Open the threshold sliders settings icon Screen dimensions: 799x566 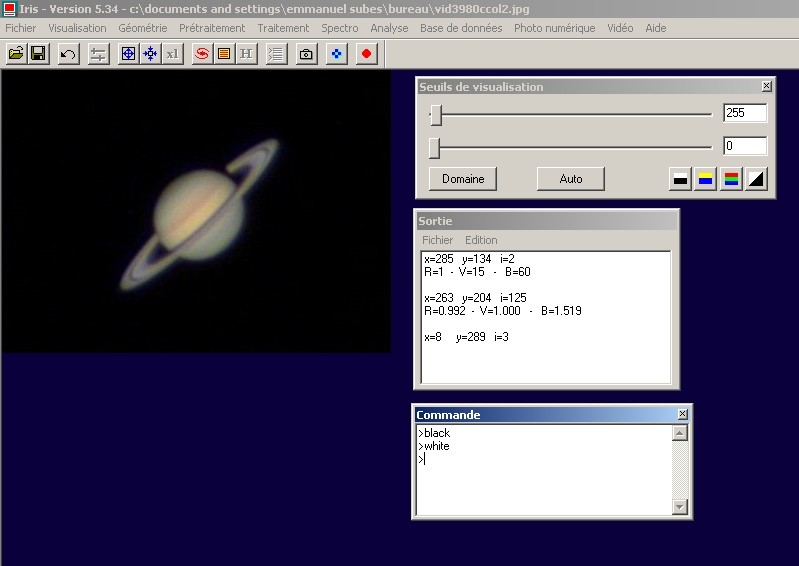pyautogui.click(x=98, y=53)
